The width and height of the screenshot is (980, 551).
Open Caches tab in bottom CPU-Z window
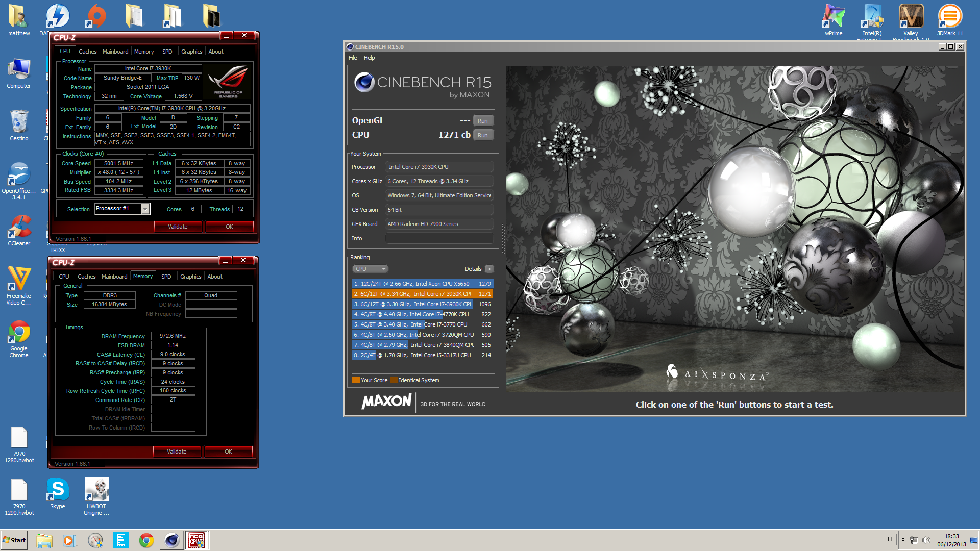pyautogui.click(x=86, y=277)
